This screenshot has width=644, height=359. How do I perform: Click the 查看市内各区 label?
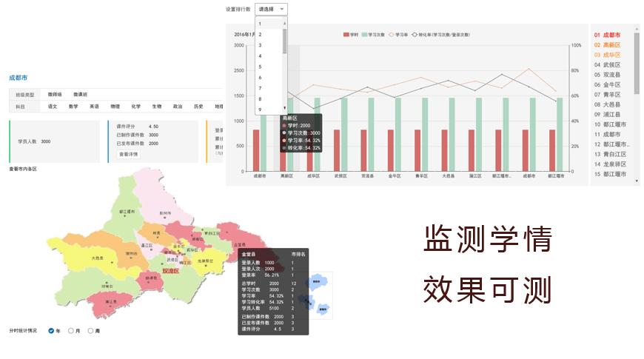(x=23, y=169)
